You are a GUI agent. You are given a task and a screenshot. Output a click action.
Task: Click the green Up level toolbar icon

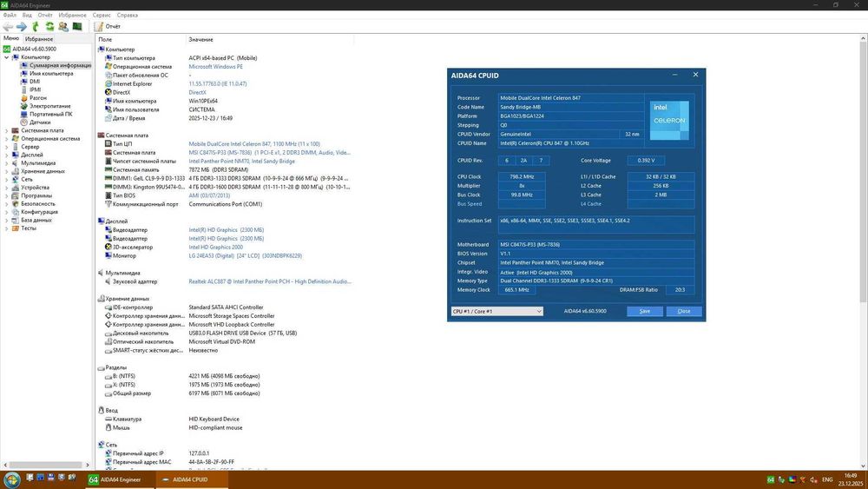(36, 27)
